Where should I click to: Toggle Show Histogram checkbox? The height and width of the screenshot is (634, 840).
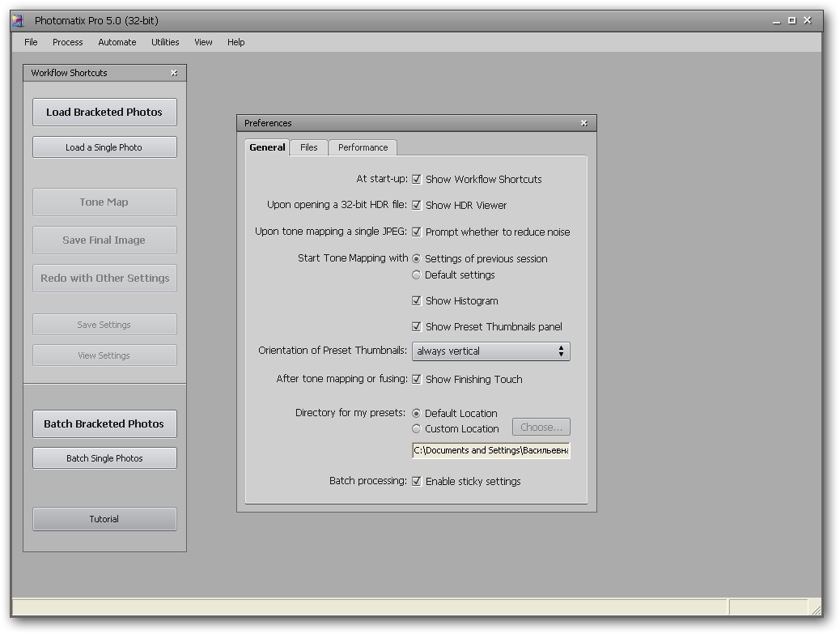[416, 300]
